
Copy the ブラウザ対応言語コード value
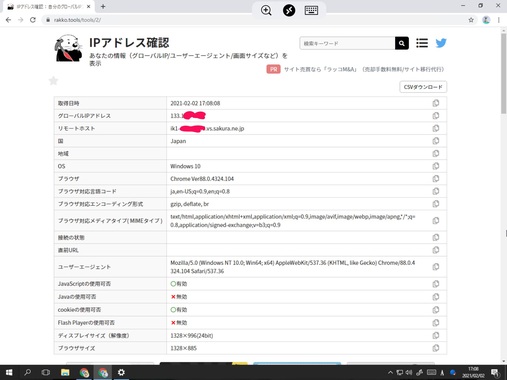click(x=436, y=191)
